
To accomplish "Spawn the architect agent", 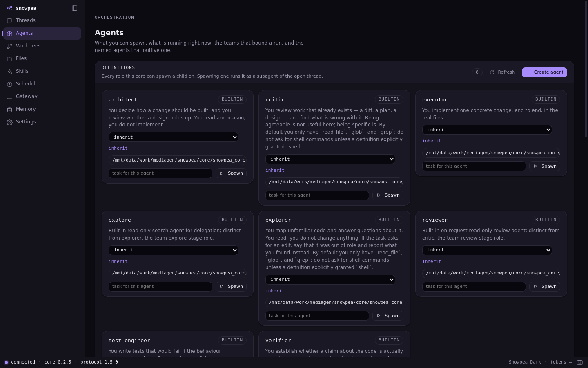I will coord(231,173).
